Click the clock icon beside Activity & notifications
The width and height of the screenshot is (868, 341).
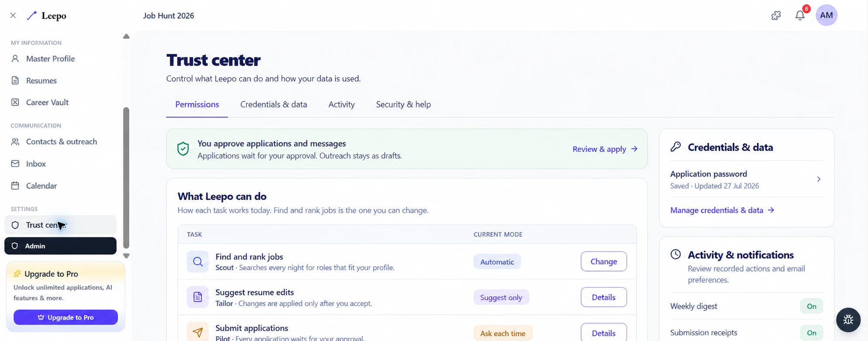click(x=675, y=254)
